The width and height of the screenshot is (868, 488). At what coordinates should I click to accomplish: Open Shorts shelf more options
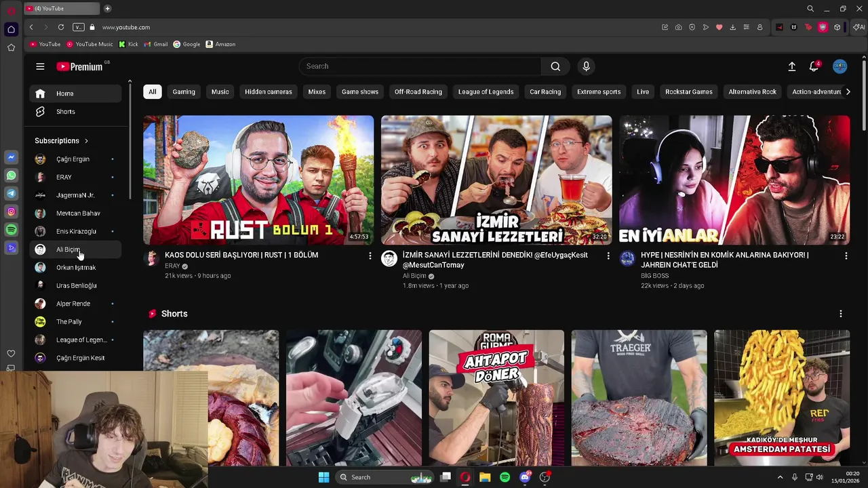coord(840,314)
